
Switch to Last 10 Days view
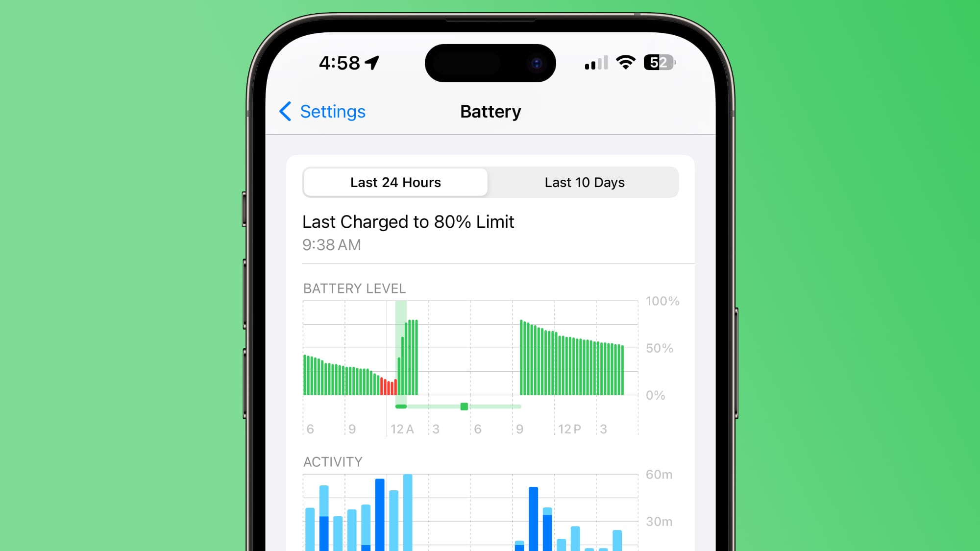(584, 182)
